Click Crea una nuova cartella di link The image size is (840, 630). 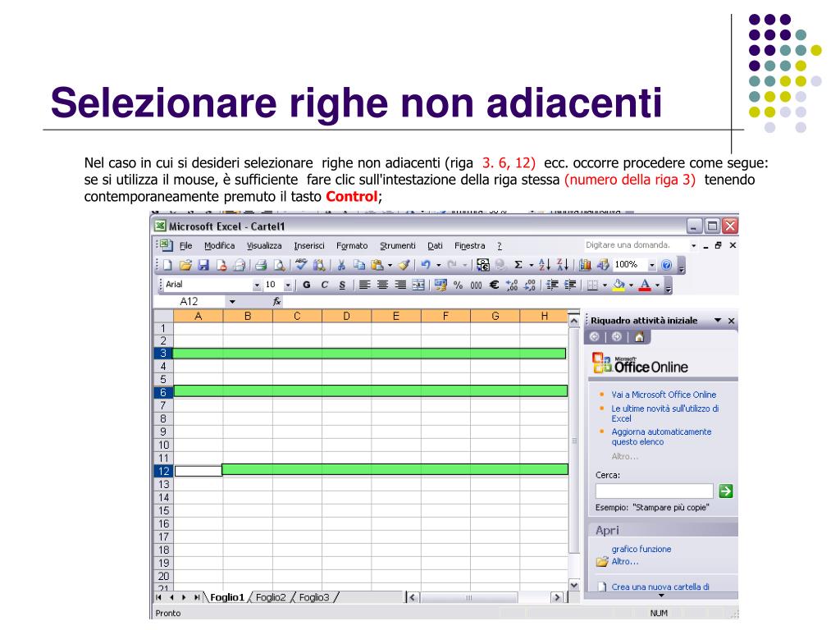coord(660,587)
